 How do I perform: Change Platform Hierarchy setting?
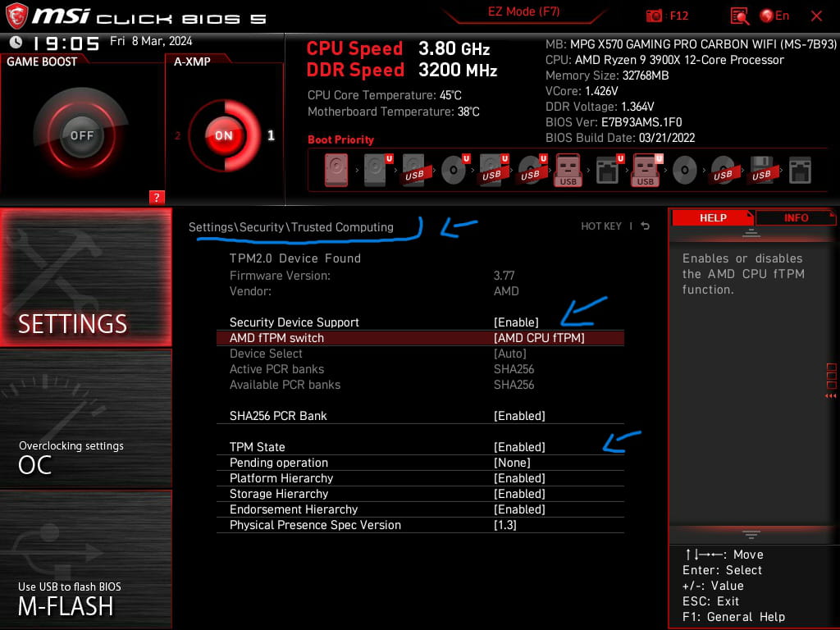420,478
